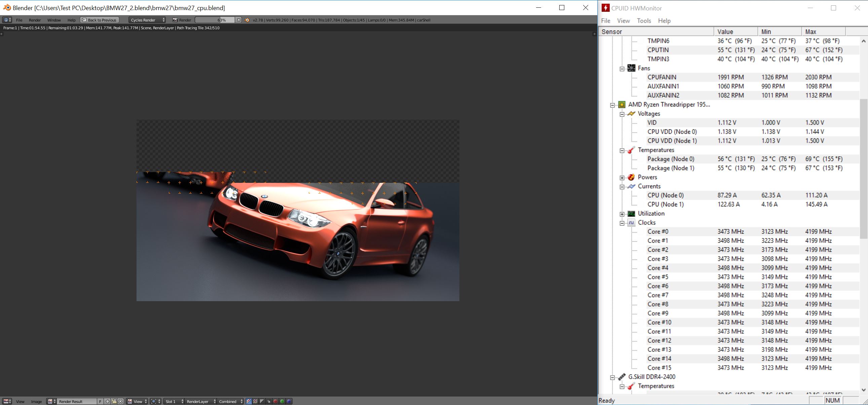This screenshot has height=405, width=868.
Task: Toggle the red channel display
Action: click(275, 401)
